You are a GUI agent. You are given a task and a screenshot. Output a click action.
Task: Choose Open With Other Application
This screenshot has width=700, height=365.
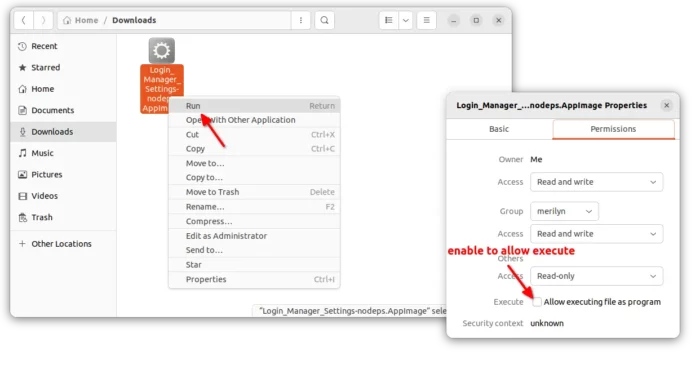(x=254, y=120)
